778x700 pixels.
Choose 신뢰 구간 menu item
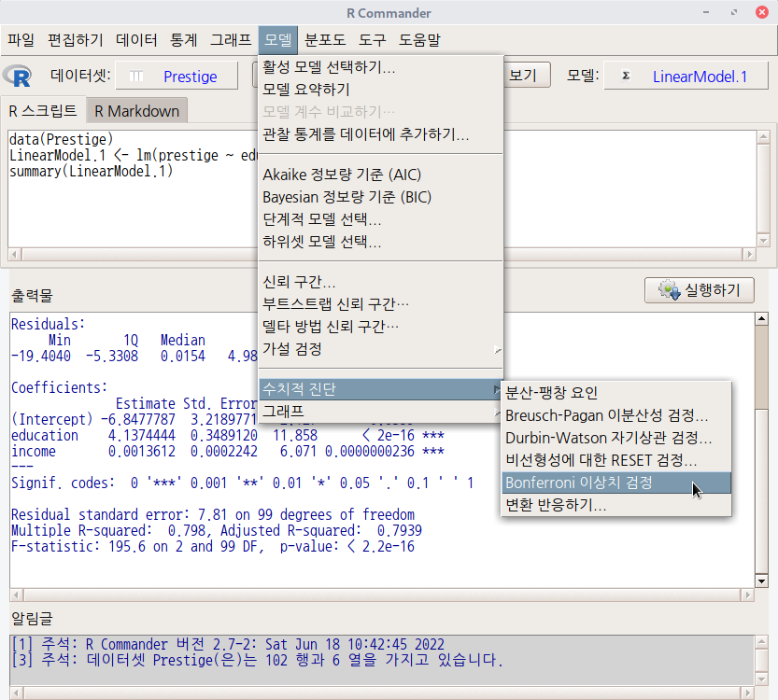pos(380,282)
